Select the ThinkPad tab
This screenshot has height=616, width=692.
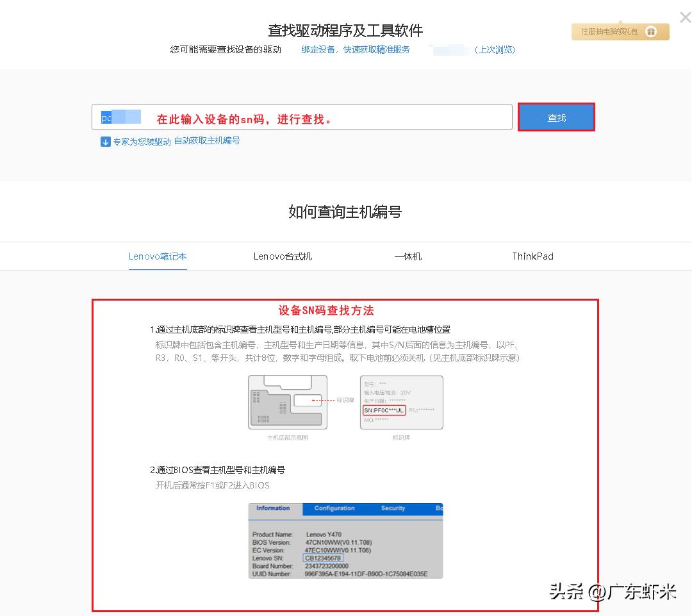532,256
